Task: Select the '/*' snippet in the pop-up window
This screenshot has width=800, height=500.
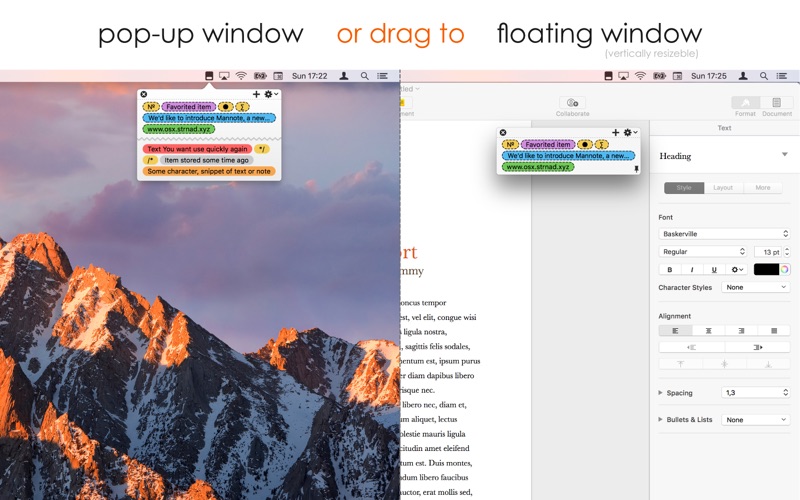Action: 150,160
